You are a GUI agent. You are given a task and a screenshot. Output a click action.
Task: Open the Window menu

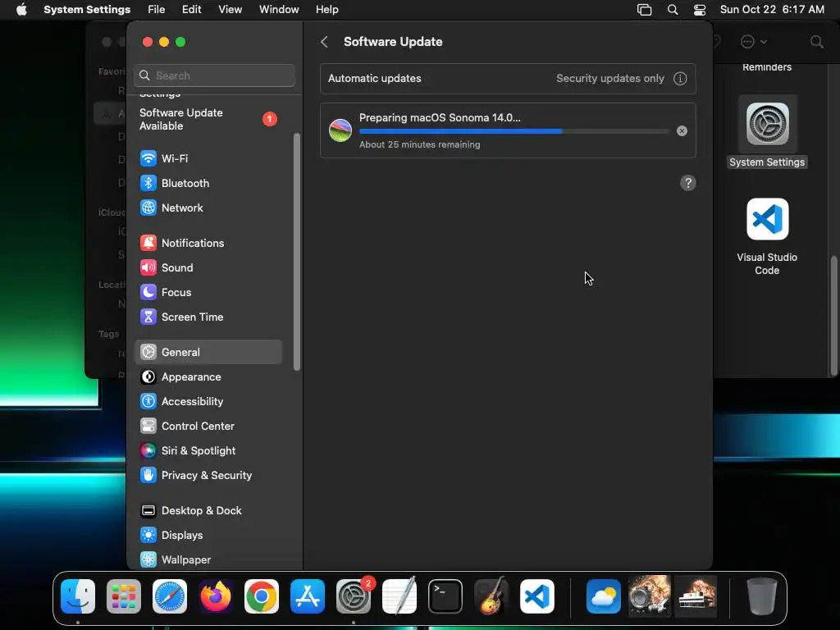279,10
